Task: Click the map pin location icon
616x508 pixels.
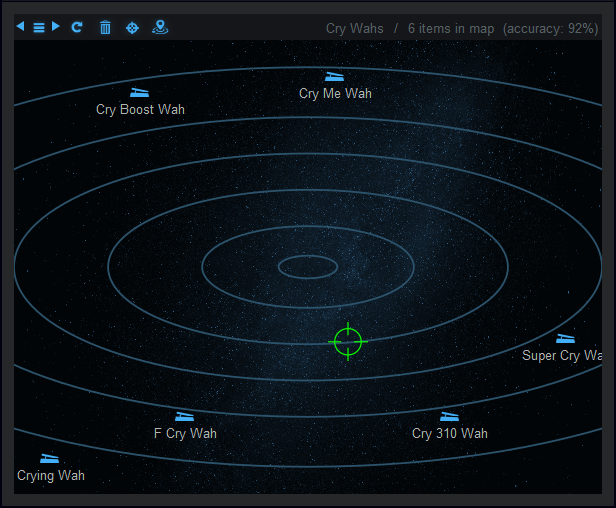Action: pyautogui.click(x=160, y=28)
